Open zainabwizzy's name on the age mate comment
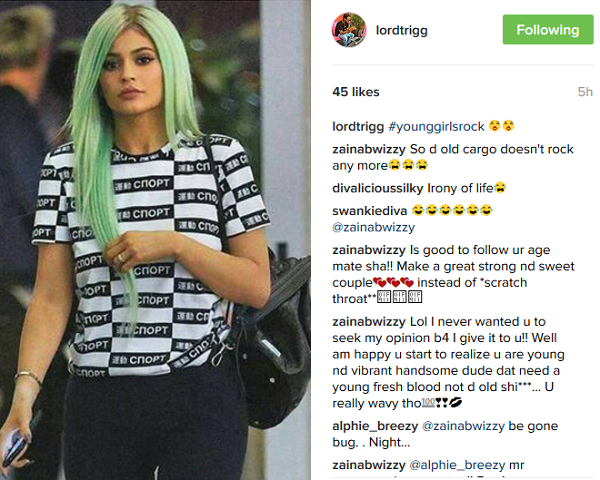Image resolution: width=600 pixels, height=480 pixels. pyautogui.click(x=368, y=250)
